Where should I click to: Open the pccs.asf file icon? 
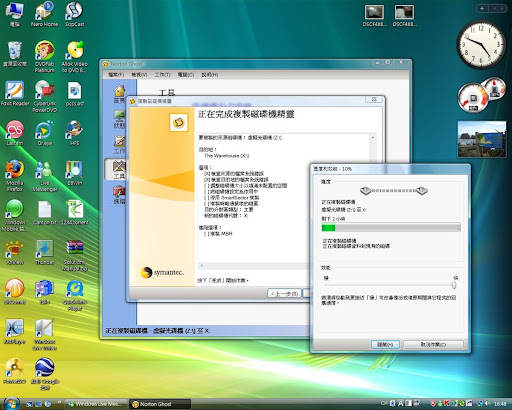[x=74, y=94]
